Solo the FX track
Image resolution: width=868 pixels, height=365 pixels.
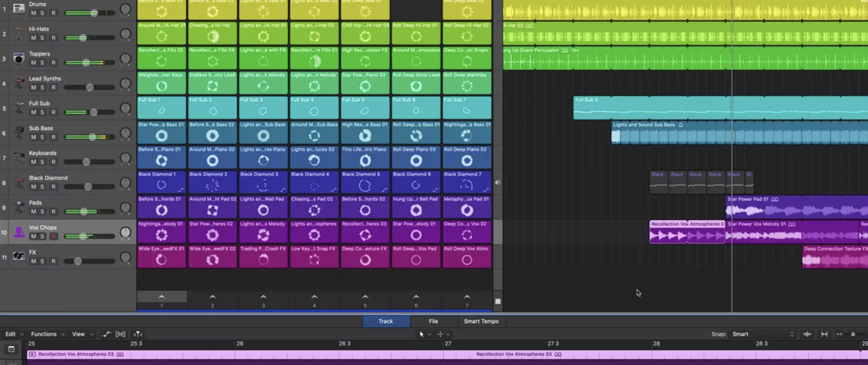(42, 261)
